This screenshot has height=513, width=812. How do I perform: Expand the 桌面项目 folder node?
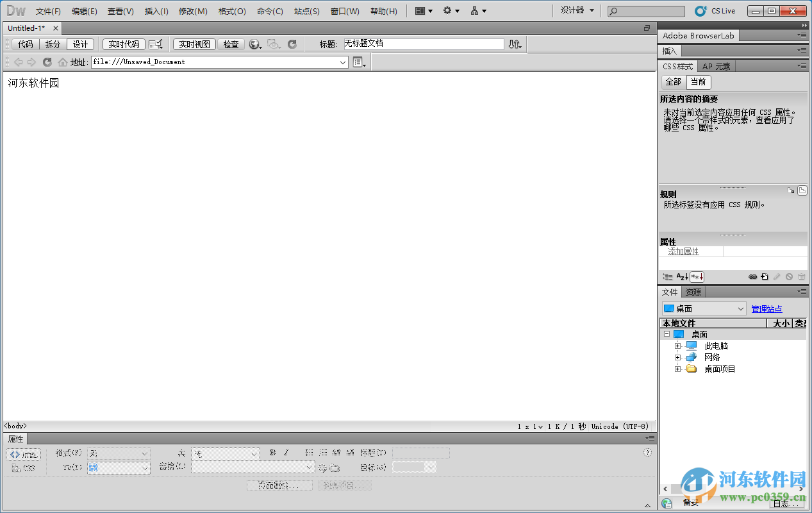(x=678, y=369)
